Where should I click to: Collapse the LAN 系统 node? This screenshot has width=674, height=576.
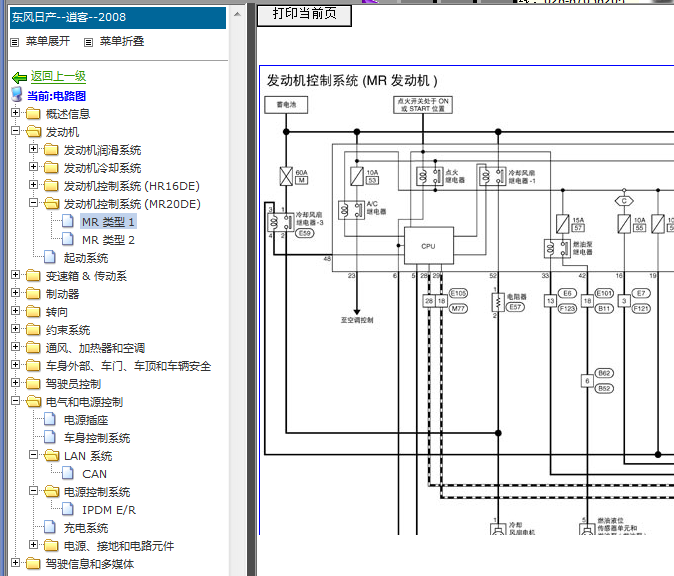33,455
